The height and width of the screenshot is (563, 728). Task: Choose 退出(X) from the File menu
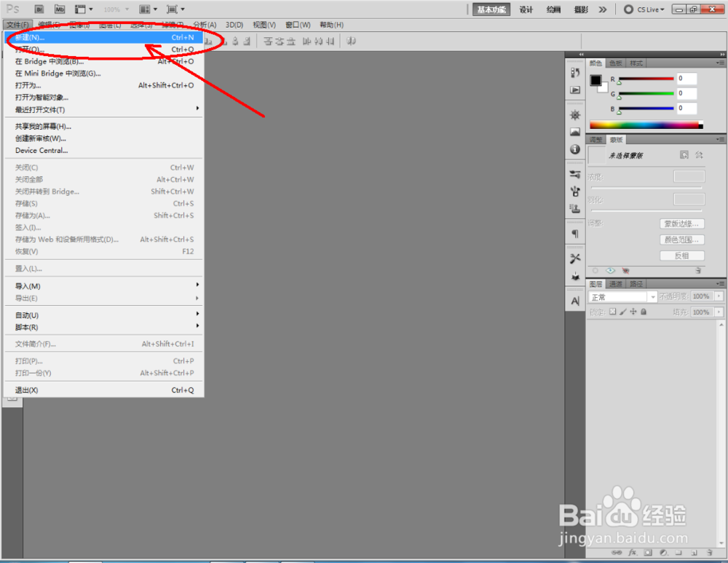pos(103,390)
